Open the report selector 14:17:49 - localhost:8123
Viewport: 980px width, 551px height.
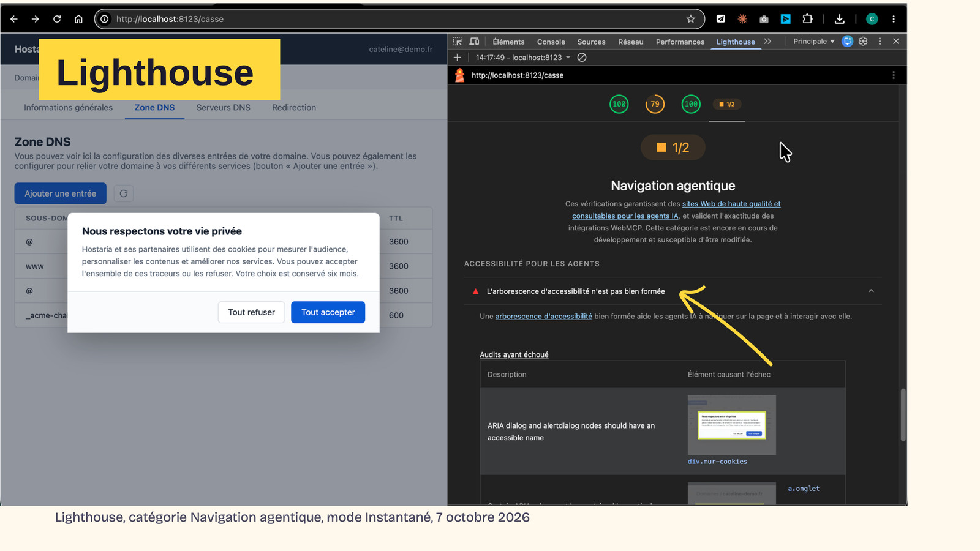[x=522, y=58]
